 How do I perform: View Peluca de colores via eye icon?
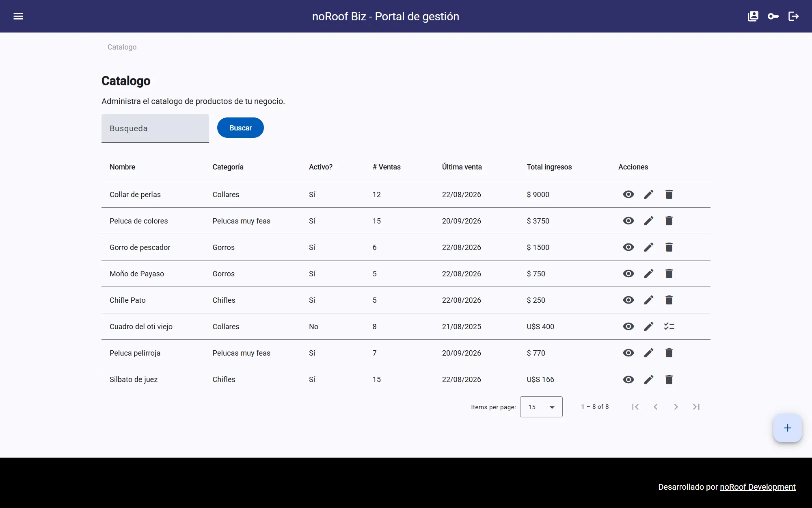click(x=628, y=221)
